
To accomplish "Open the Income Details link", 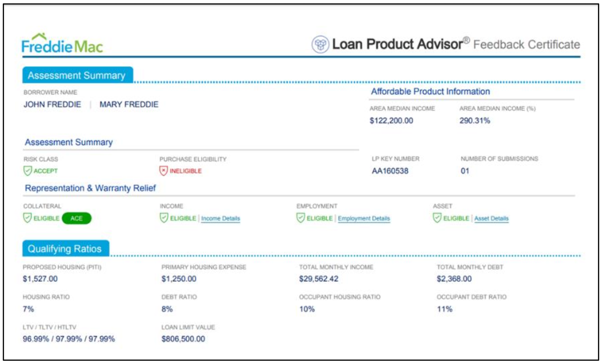I will [220, 218].
